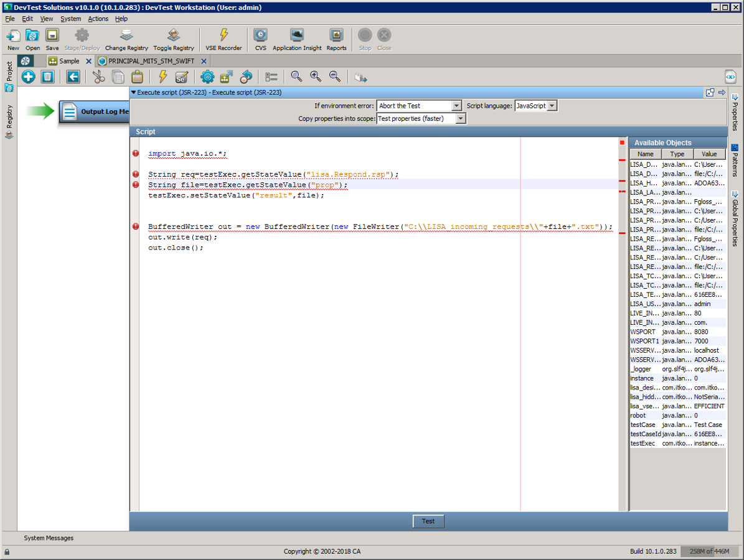Viewport: 744px width, 560px height.
Task: Click the stage test arrow icon
Action: point(227,77)
